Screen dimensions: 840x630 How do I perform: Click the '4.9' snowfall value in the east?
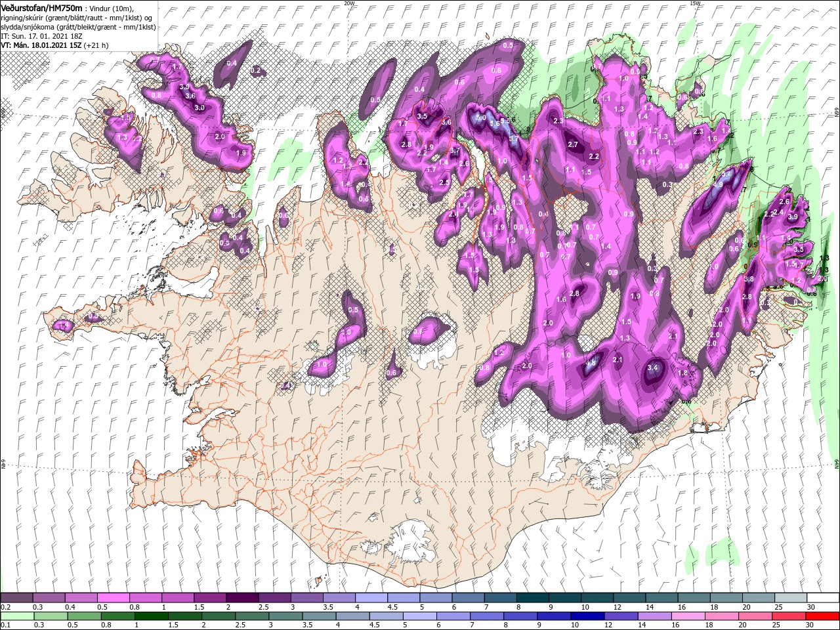click(x=717, y=185)
